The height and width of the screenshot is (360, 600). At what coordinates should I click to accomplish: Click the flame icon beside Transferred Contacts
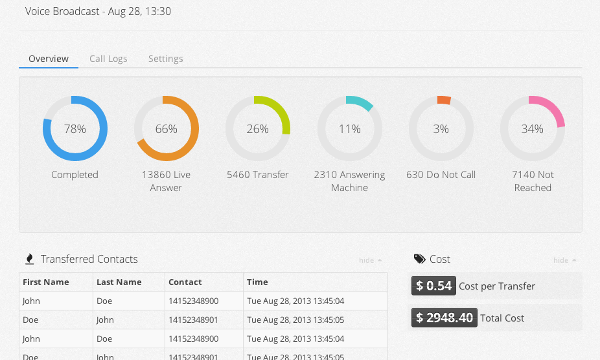tap(29, 259)
